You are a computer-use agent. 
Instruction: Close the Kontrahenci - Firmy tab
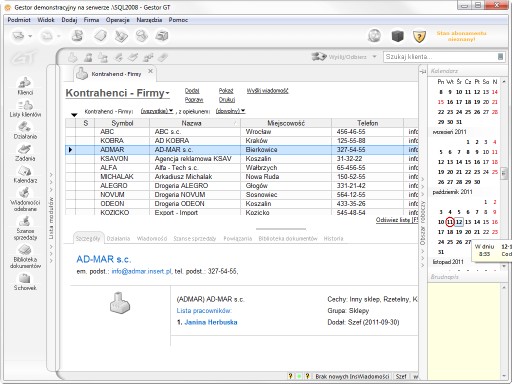pyautogui.click(x=150, y=71)
